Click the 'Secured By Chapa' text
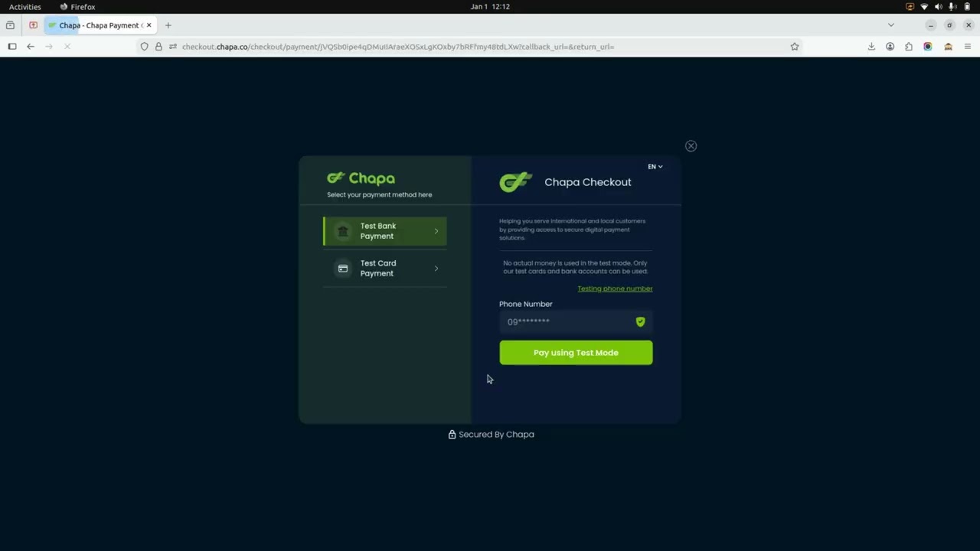 [x=496, y=435]
